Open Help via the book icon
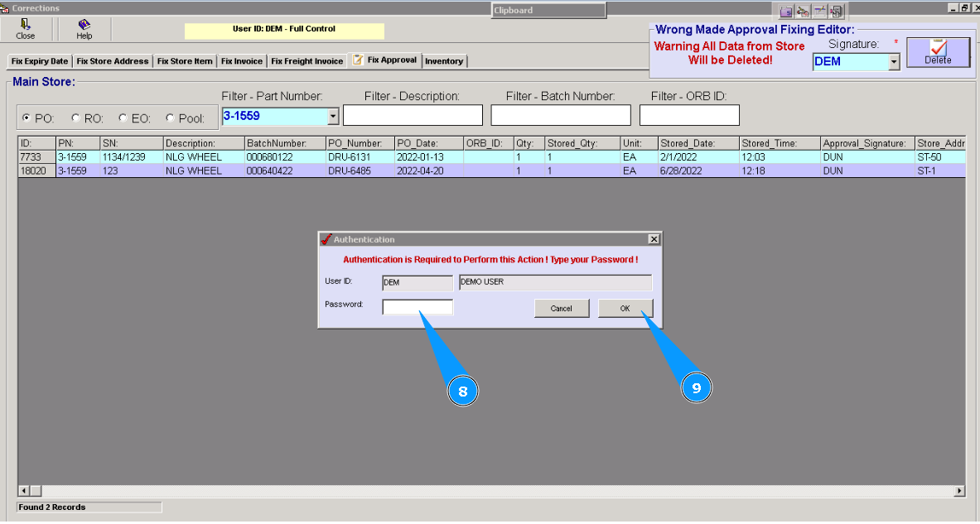This screenshot has width=980, height=524. point(84,24)
